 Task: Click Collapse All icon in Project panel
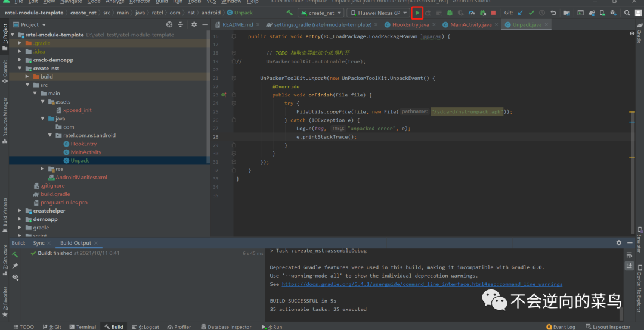point(180,24)
